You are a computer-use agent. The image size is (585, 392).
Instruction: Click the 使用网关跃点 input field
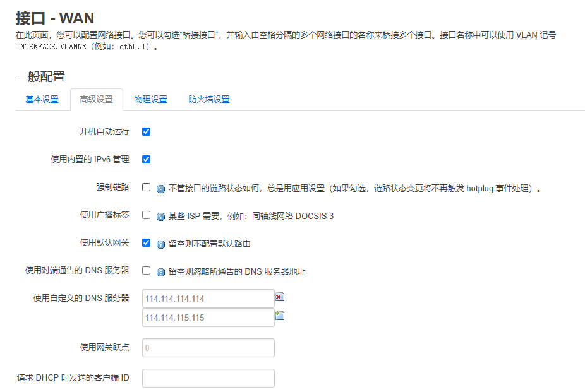coord(208,348)
